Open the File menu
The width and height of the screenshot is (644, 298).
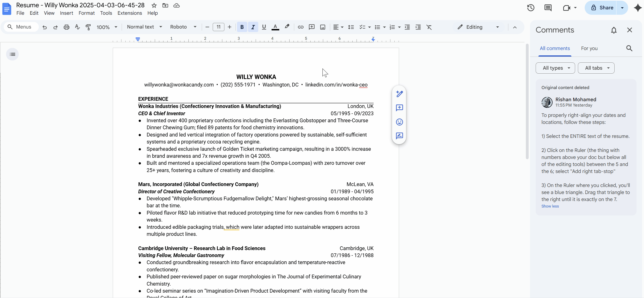[20, 13]
